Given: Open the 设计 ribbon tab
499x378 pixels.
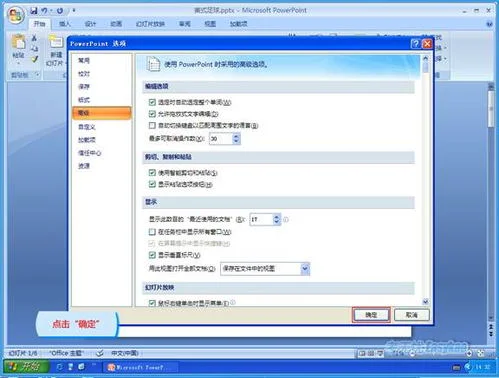Looking at the screenshot, I should [90, 24].
